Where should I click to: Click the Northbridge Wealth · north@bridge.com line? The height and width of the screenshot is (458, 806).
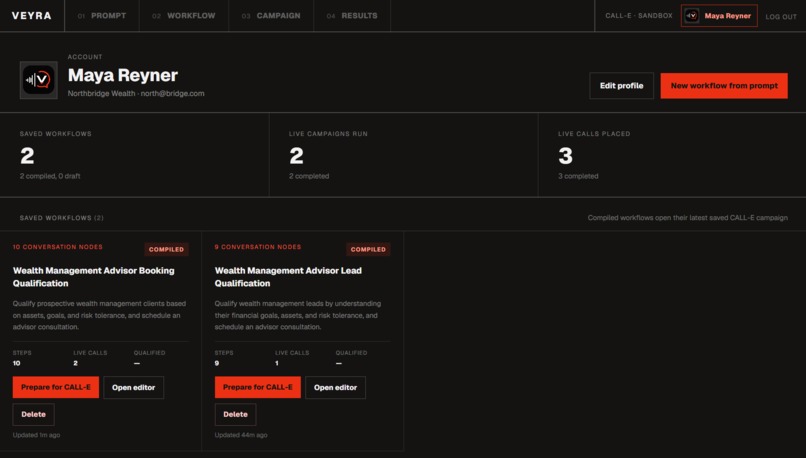136,94
